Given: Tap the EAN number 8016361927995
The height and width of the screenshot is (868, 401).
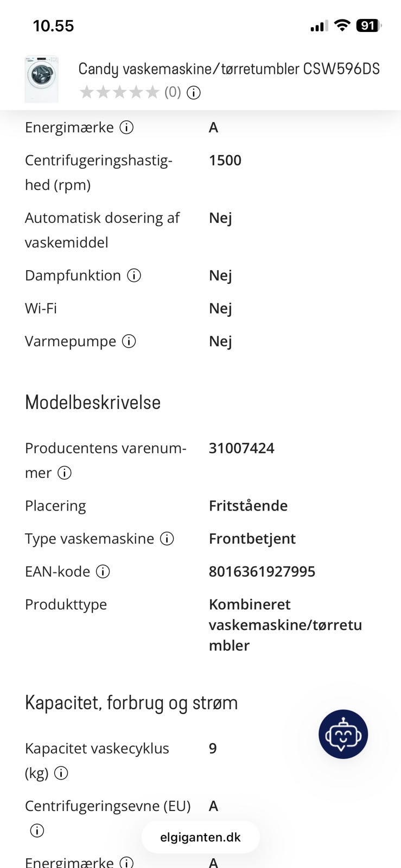Looking at the screenshot, I should tap(262, 571).
